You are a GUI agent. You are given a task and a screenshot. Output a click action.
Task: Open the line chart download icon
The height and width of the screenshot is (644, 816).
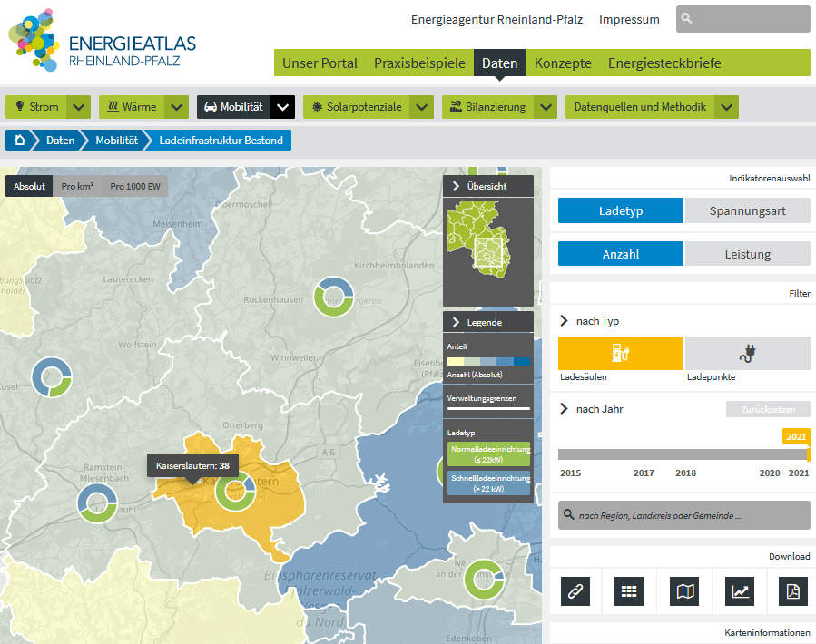click(740, 591)
